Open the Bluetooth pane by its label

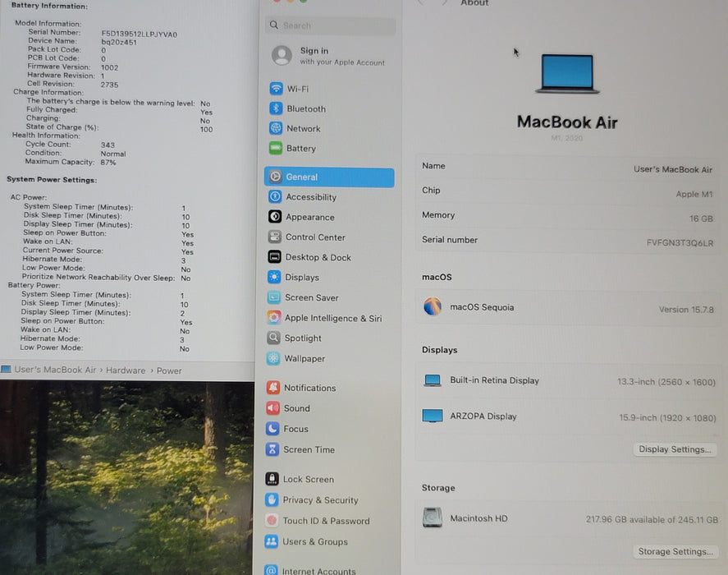pos(306,108)
